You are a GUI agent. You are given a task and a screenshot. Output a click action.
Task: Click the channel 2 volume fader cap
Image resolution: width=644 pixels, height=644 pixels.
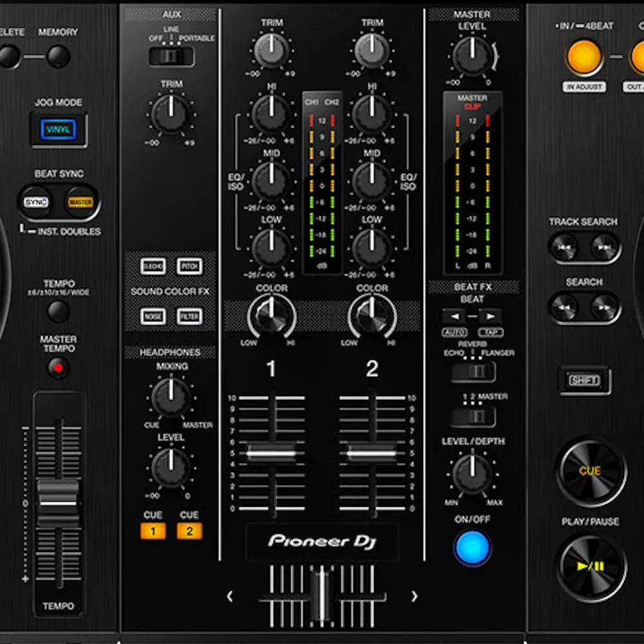[372, 453]
